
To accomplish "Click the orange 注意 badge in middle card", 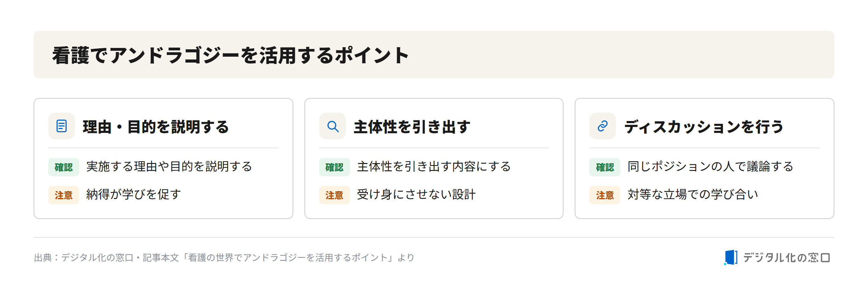I will [x=335, y=195].
